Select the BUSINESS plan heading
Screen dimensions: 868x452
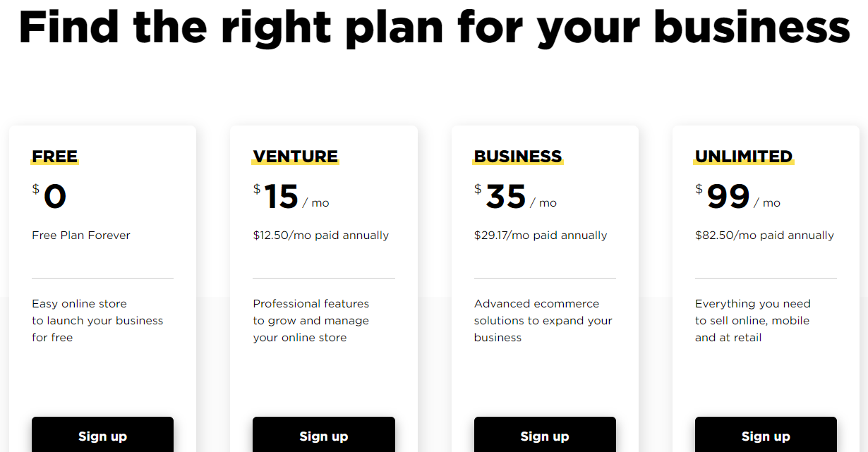(518, 157)
